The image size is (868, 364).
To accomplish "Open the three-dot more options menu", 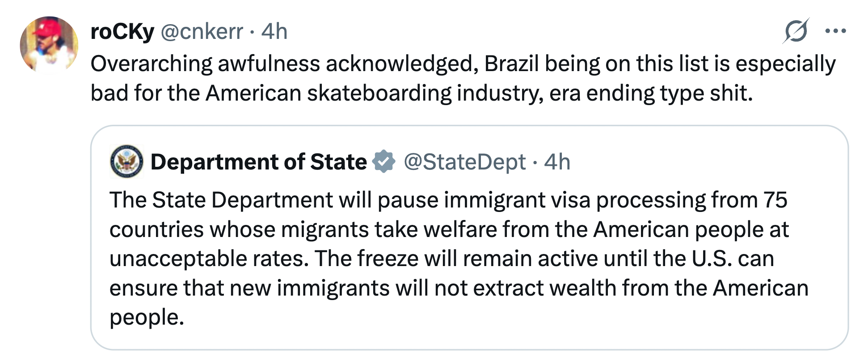I will (x=835, y=31).
